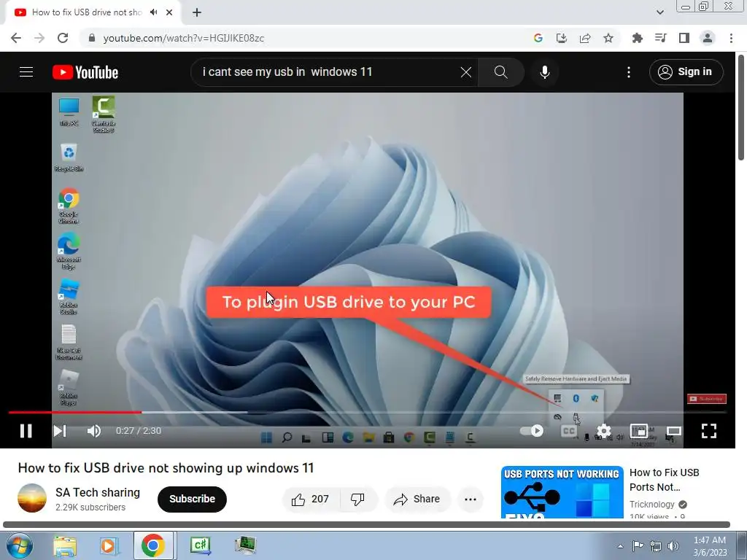Open SA Tech sharing channel avatar
Image resolution: width=747 pixels, height=560 pixels.
click(x=32, y=498)
